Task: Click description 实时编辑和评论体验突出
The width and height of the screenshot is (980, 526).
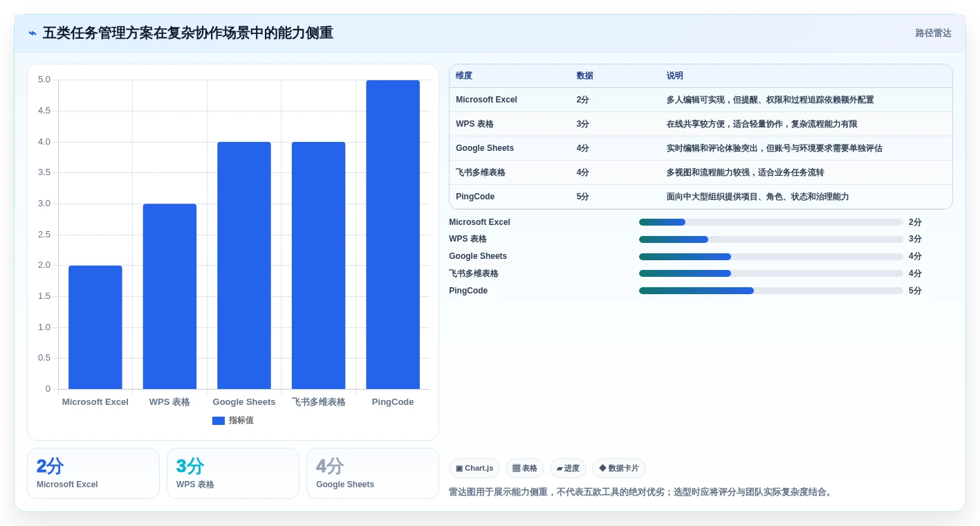Action: (774, 148)
